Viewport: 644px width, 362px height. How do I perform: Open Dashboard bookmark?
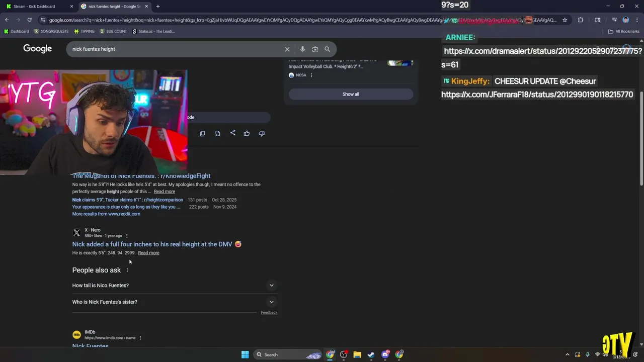coord(16,31)
